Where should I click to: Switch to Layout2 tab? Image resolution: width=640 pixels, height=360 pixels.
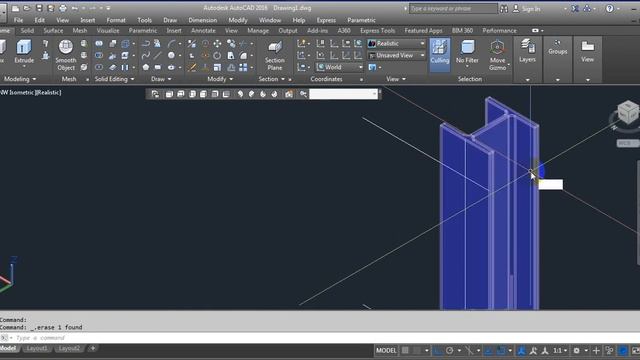tap(69, 349)
